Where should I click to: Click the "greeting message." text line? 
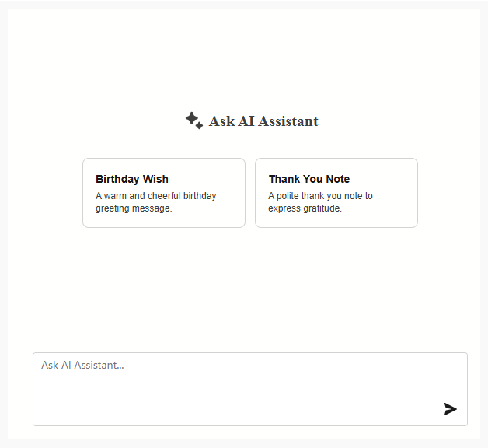coord(134,208)
